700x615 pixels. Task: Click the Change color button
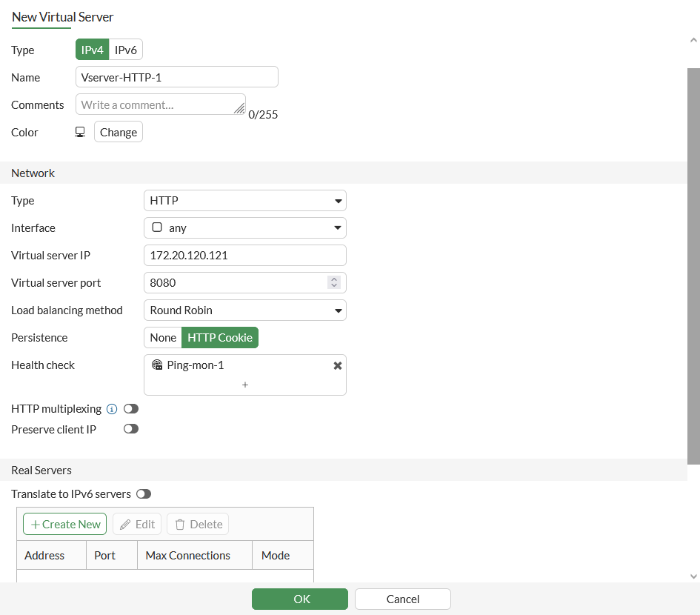[x=119, y=133]
